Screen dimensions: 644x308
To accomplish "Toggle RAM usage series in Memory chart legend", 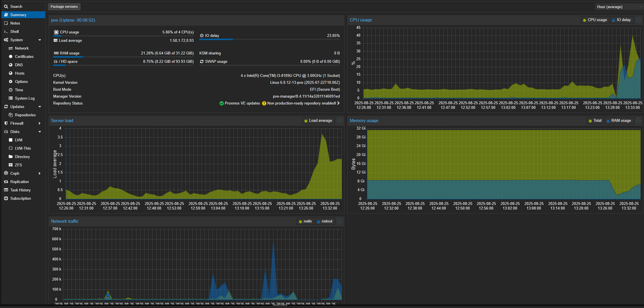I will click(618, 121).
